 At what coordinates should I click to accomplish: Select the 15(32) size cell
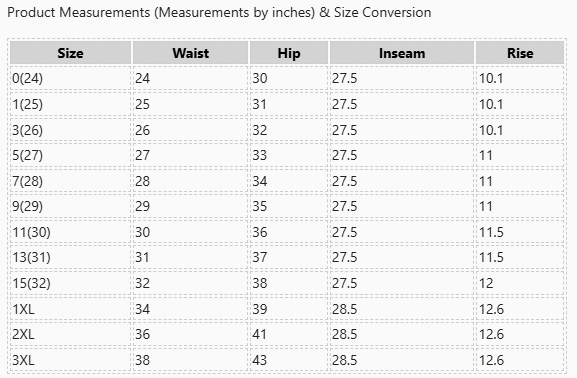pyautogui.click(x=70, y=283)
